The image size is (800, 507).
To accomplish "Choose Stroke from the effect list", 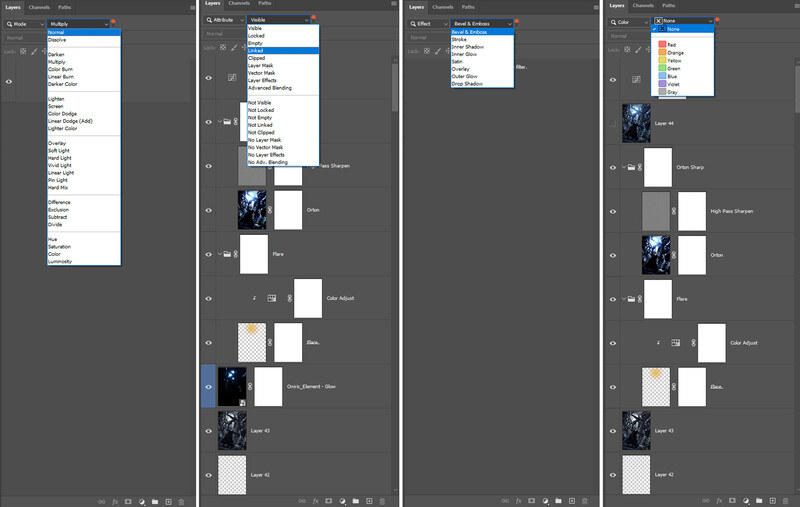I will (x=482, y=39).
